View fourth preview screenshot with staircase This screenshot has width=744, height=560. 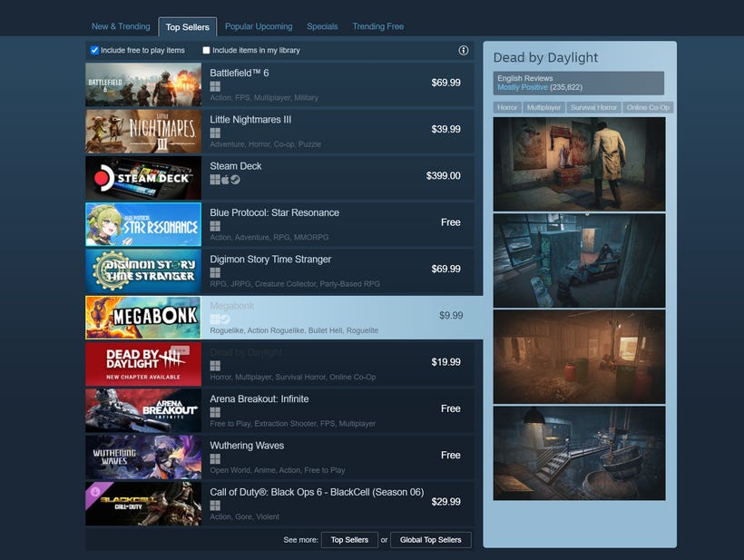[580, 453]
